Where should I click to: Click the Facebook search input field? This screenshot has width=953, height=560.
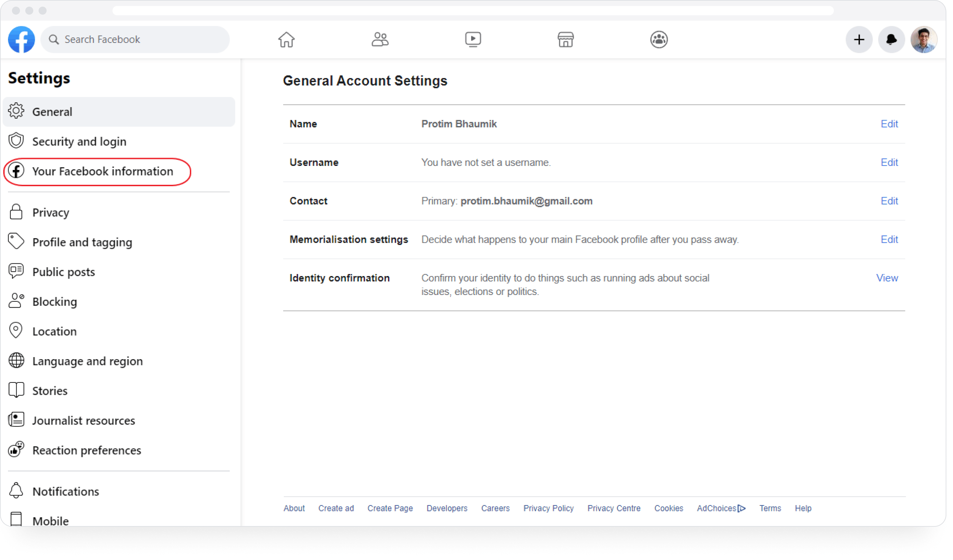134,39
